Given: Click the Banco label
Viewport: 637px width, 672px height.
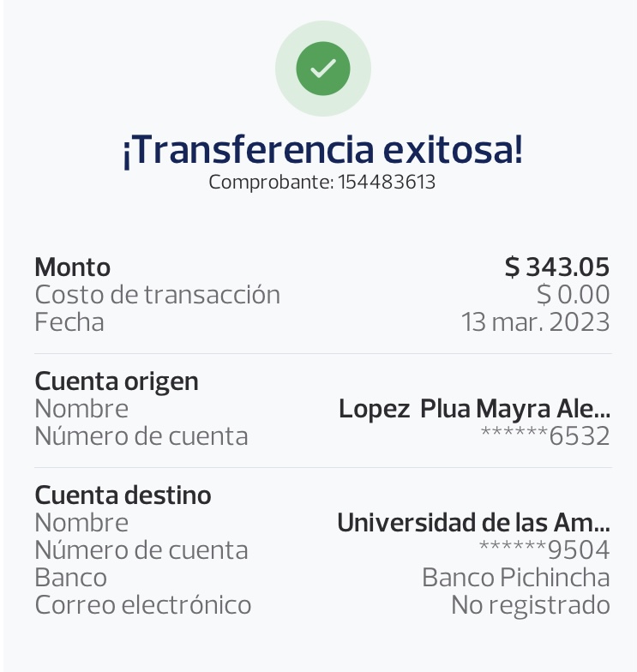Looking at the screenshot, I should [70, 577].
